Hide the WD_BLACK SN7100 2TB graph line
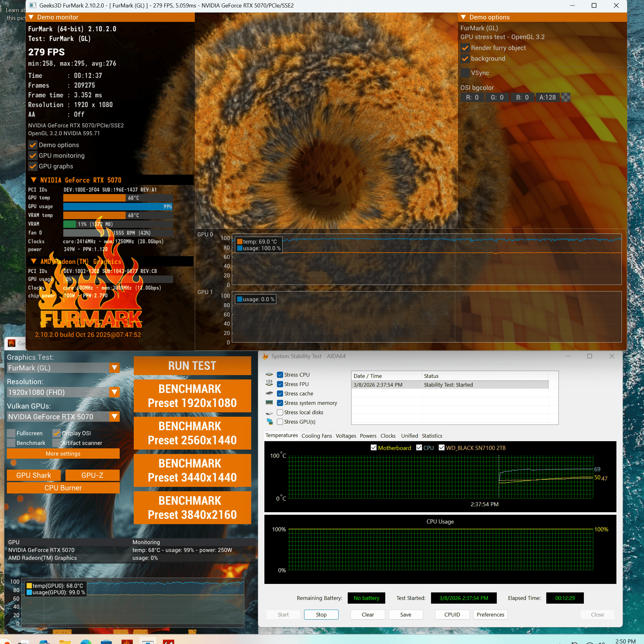The width and height of the screenshot is (644, 644). [442, 448]
